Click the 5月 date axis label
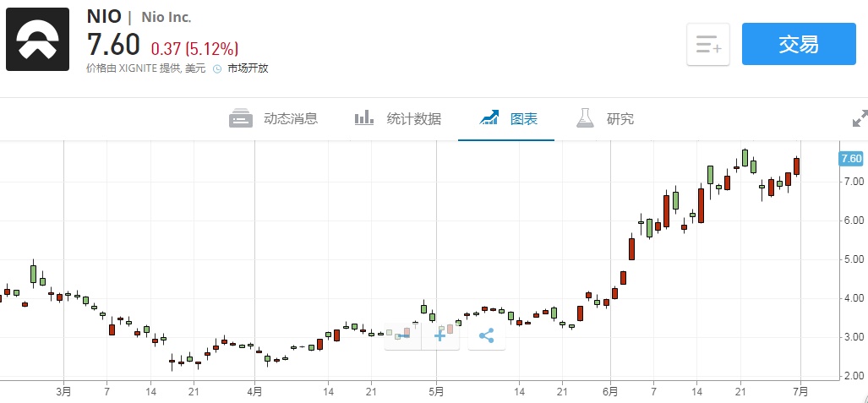 click(x=436, y=392)
